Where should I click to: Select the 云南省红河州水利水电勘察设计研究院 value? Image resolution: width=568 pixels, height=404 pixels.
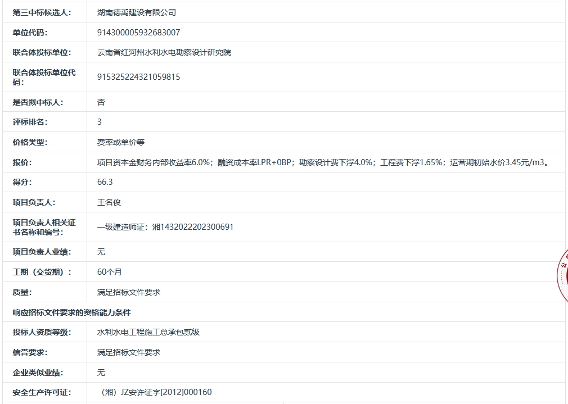(164, 53)
